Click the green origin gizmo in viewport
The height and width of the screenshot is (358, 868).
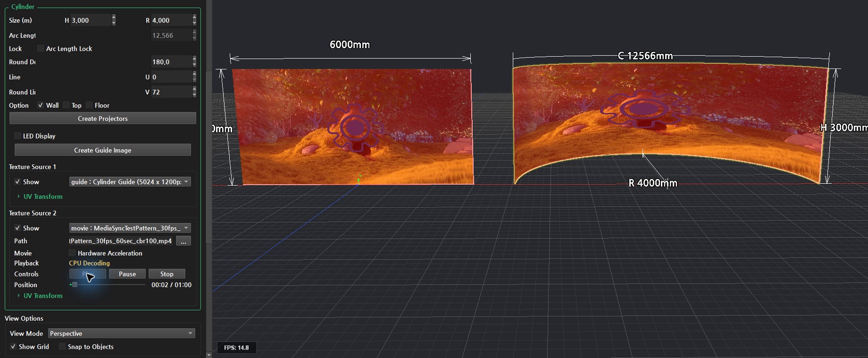[x=359, y=179]
